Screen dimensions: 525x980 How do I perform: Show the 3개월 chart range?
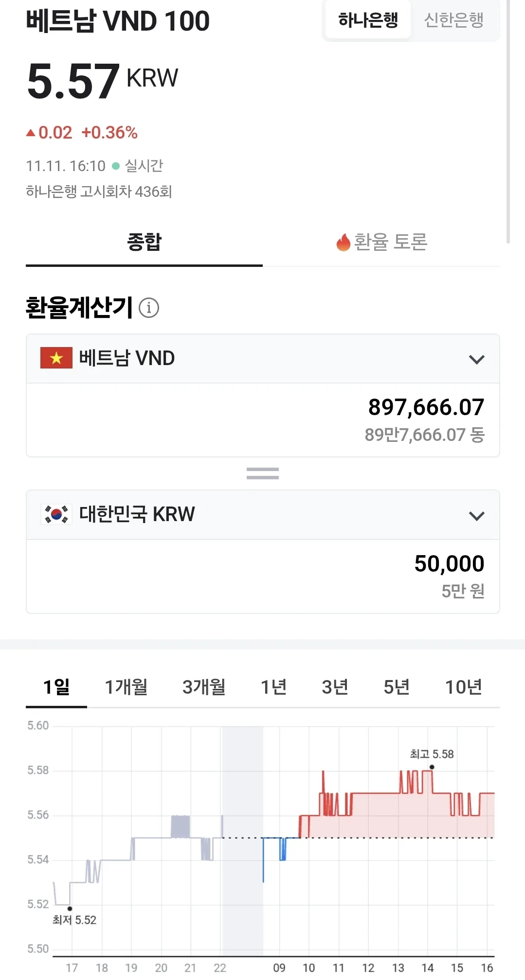click(x=204, y=687)
